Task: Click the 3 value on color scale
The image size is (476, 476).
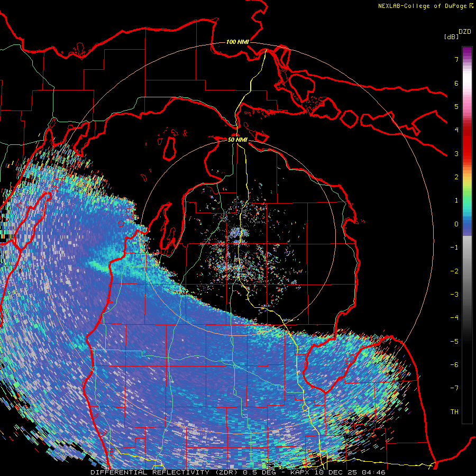Action: pyautogui.click(x=456, y=153)
